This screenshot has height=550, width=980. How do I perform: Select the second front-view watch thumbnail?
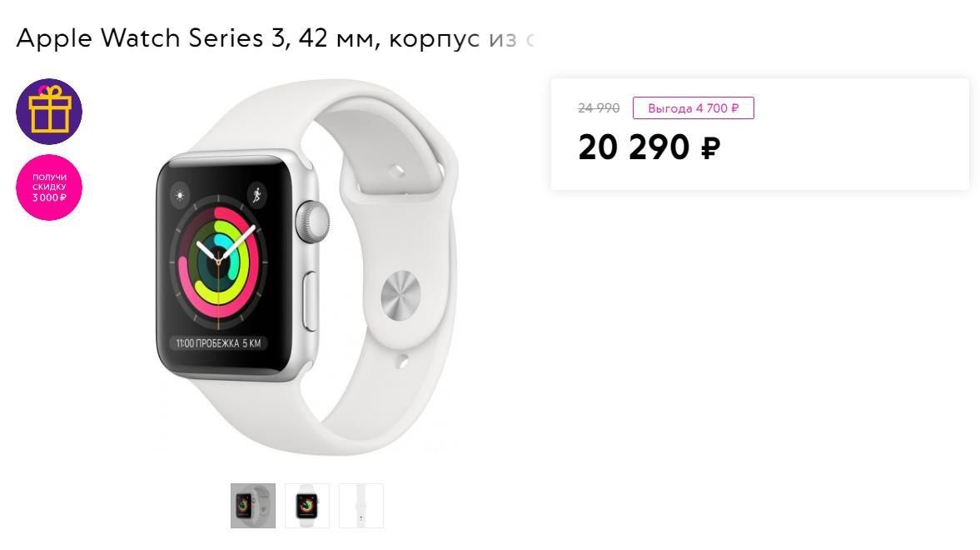tap(307, 506)
